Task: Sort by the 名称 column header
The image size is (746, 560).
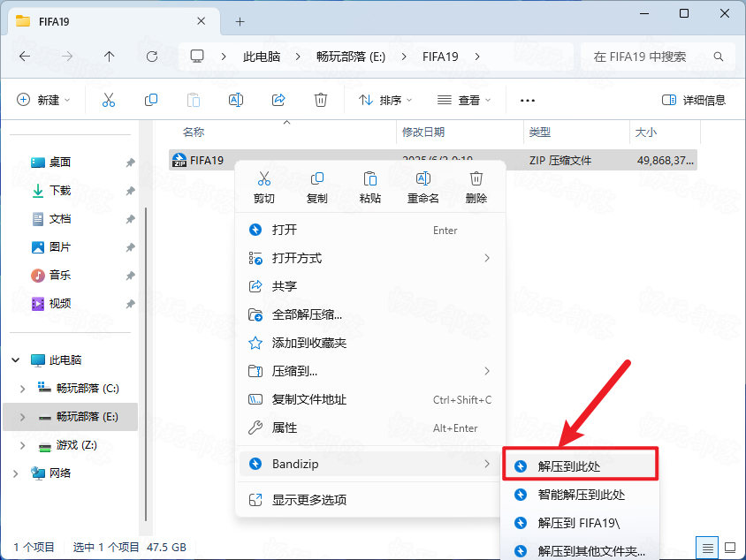Action: click(194, 132)
